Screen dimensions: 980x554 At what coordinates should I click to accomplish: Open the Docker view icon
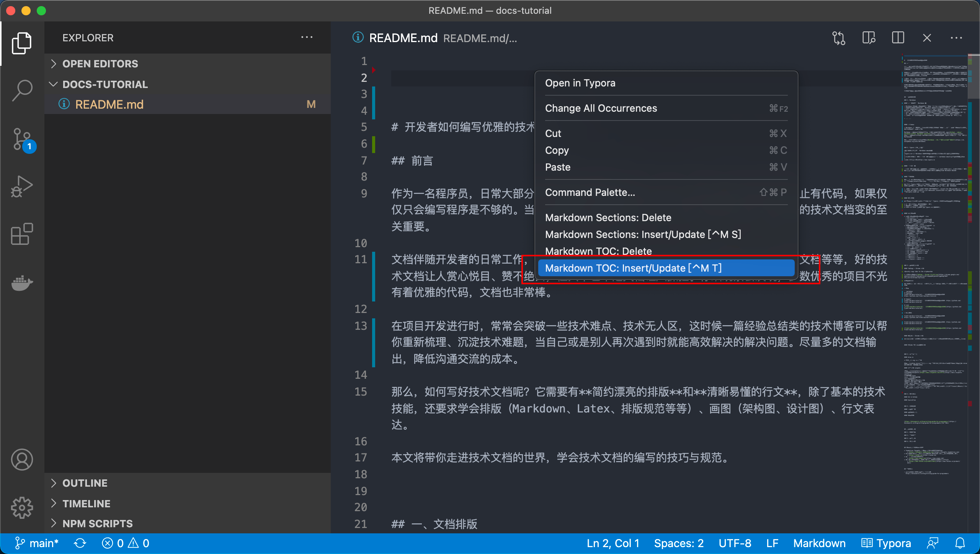coord(22,283)
